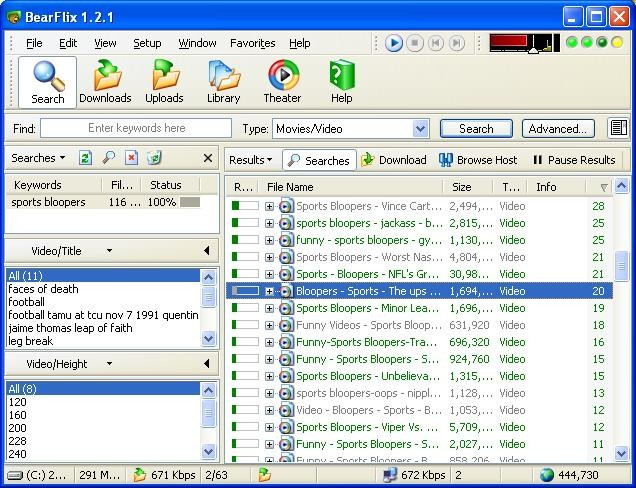Click the red X delete search icon
This screenshot has height=488, width=636.
tap(131, 158)
